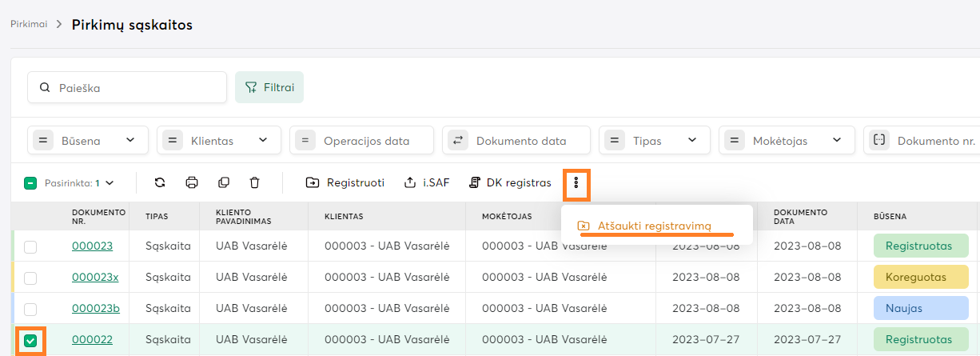The image size is (980, 356).
Task: Click the Paieška search field
Action: (127, 88)
